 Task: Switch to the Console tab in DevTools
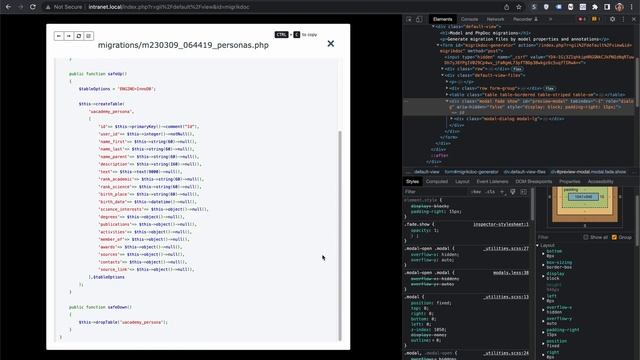(x=469, y=19)
